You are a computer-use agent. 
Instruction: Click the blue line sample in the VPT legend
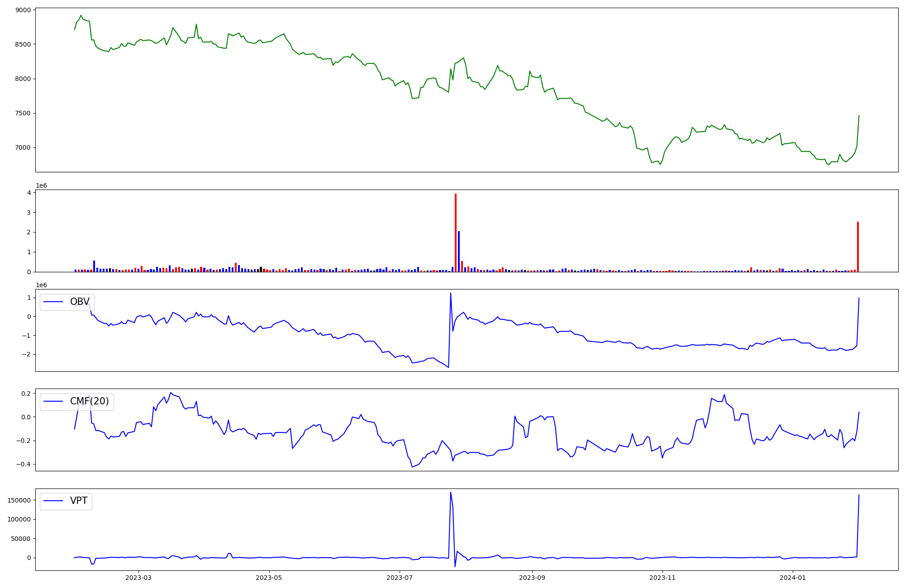pos(53,501)
